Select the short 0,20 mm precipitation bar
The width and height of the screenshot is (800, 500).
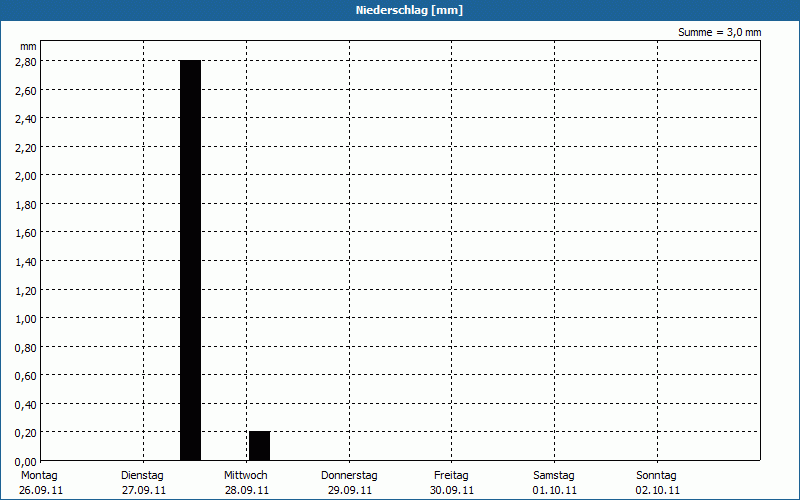pos(259,446)
